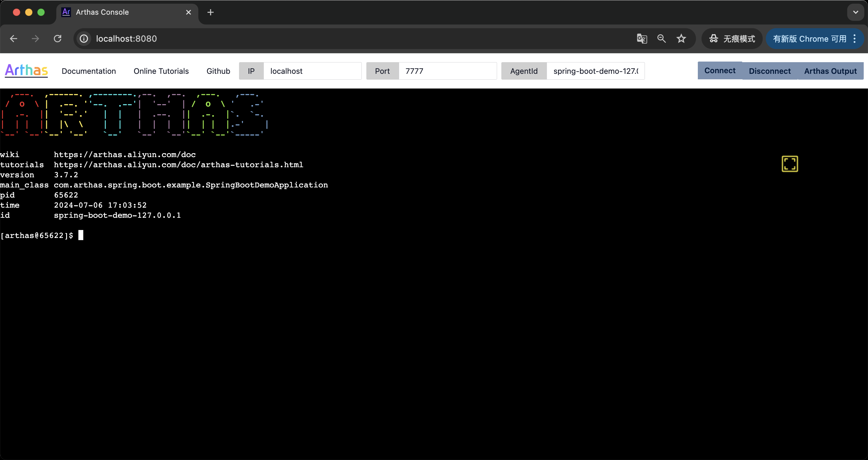Go back with the browser back arrow
868x460 pixels.
pos(13,39)
